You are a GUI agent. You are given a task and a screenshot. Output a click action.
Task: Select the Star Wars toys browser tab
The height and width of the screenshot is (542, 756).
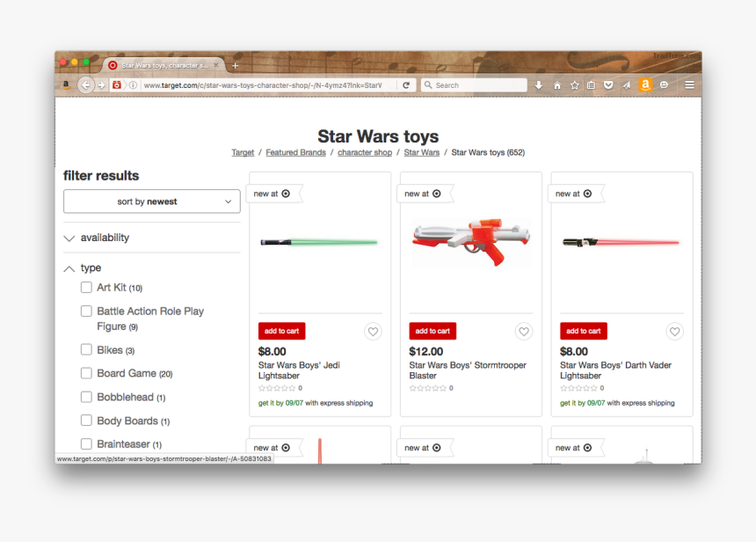tap(164, 65)
